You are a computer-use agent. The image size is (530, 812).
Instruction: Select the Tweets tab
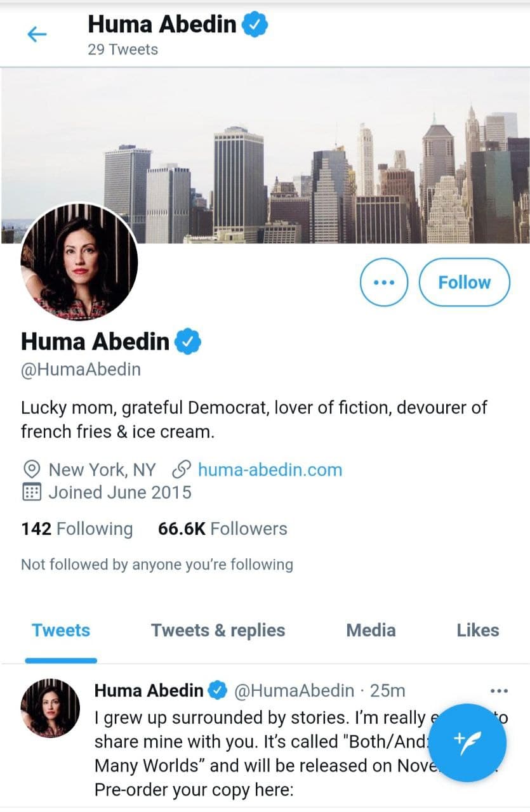61,631
